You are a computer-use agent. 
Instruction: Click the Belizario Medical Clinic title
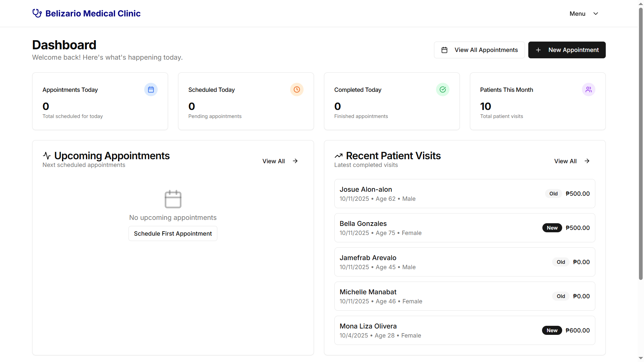click(93, 13)
